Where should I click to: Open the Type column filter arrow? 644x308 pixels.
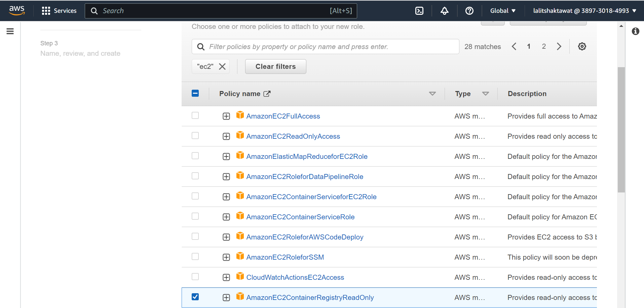(486, 94)
